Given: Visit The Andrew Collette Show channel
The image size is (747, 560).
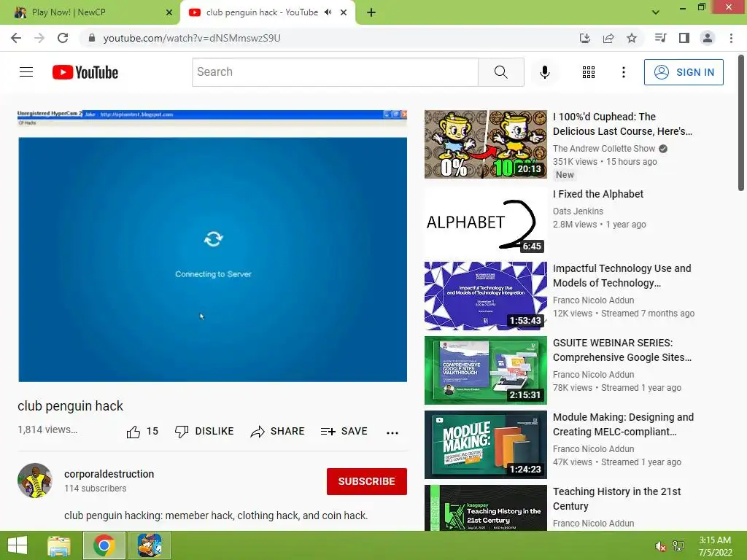Looking at the screenshot, I should point(604,149).
